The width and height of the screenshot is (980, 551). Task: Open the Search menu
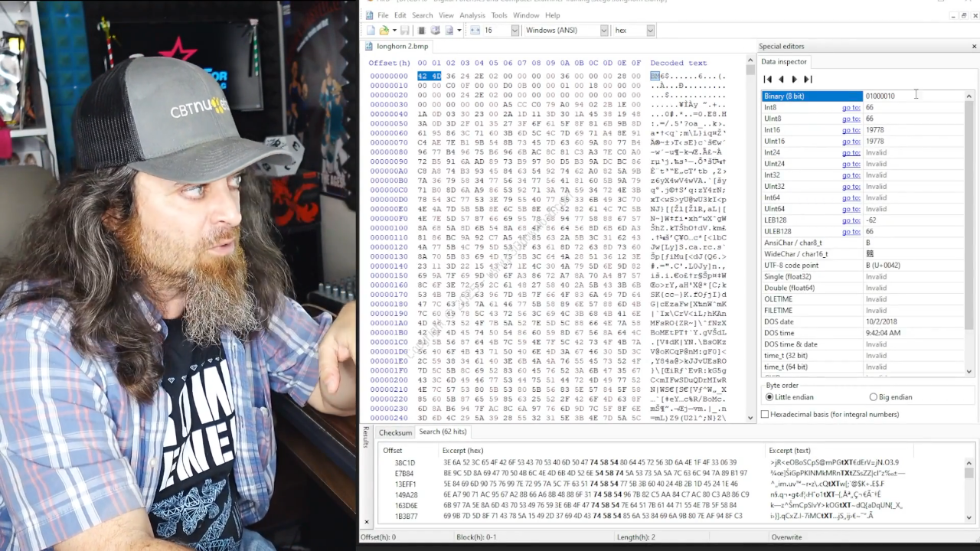coord(423,15)
